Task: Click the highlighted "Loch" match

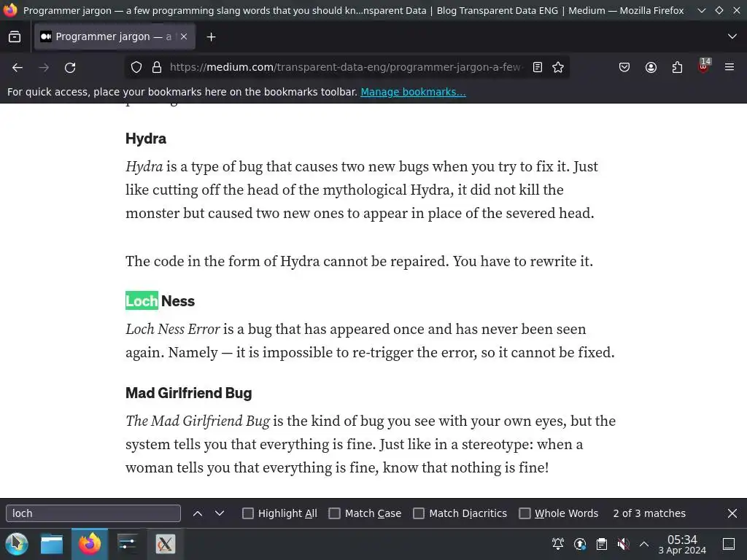Action: [142, 301]
